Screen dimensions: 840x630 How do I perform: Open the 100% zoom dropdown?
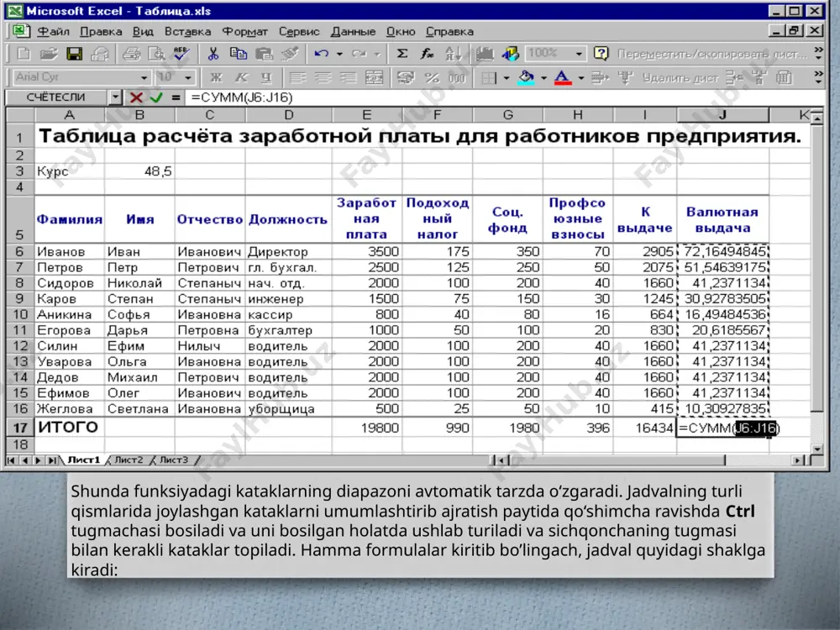pyautogui.click(x=579, y=54)
